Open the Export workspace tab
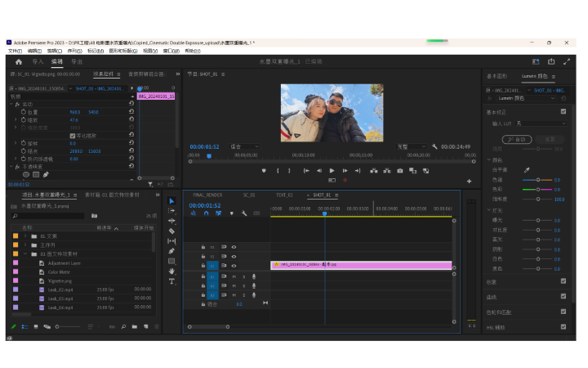The image size is (588, 368). point(77,61)
